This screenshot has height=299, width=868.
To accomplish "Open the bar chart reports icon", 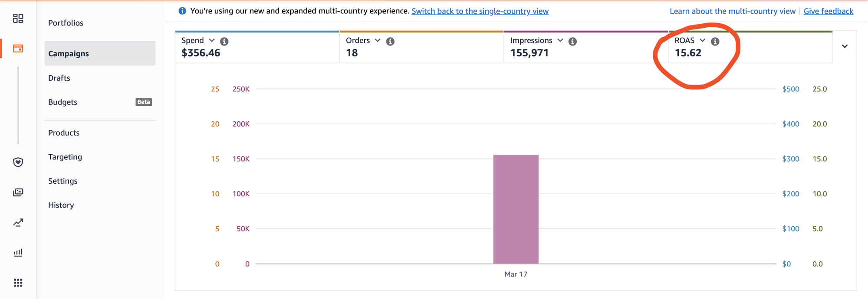I will pyautogui.click(x=18, y=253).
